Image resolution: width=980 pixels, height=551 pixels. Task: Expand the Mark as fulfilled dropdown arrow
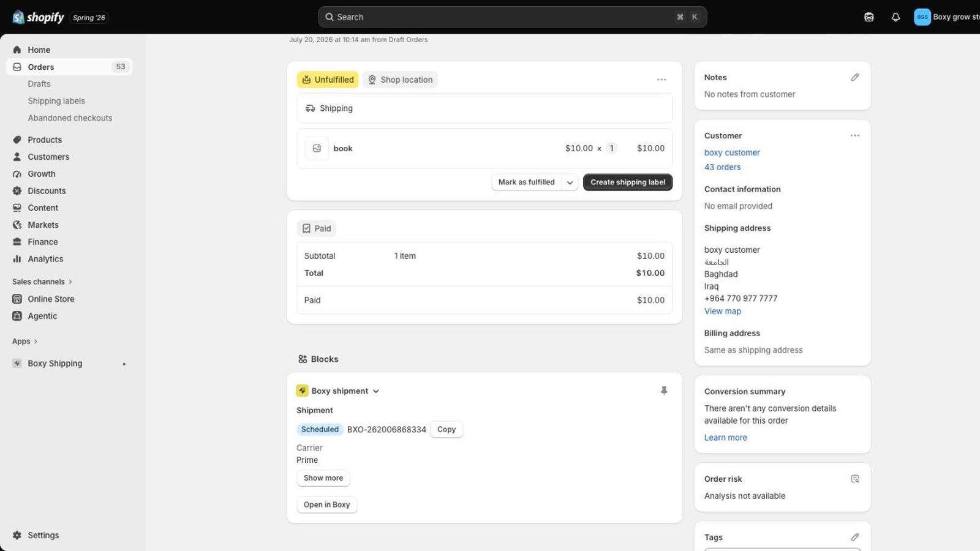pos(570,182)
